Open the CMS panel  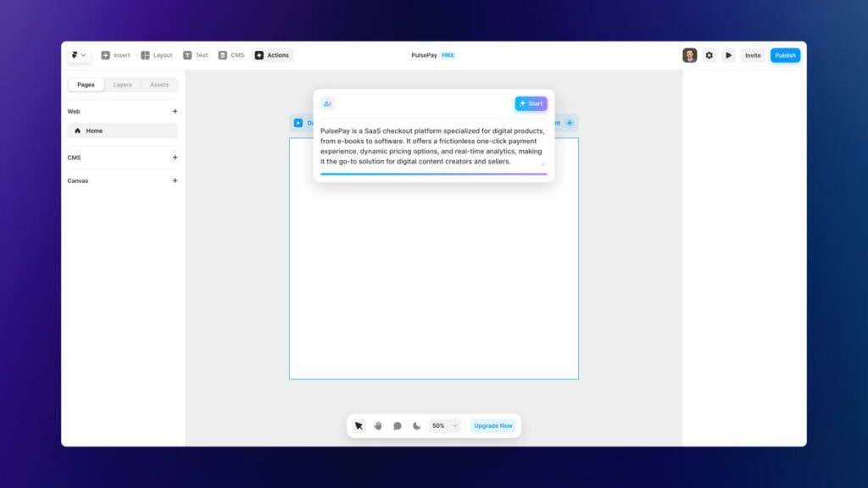coord(222,55)
